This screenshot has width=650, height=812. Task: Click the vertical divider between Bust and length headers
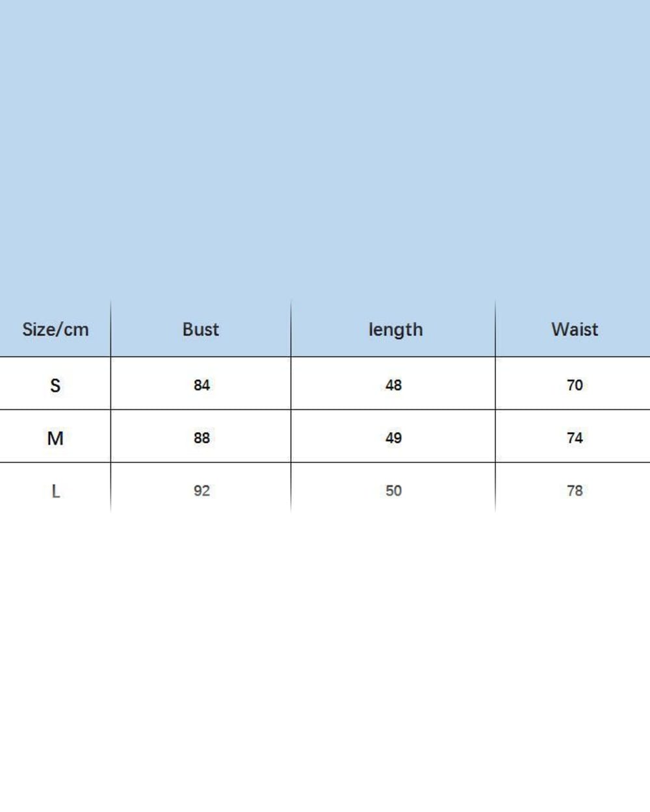tap(291, 329)
